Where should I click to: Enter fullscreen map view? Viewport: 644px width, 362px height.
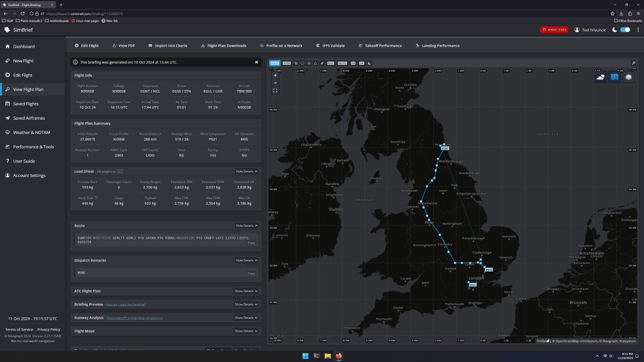point(275,90)
